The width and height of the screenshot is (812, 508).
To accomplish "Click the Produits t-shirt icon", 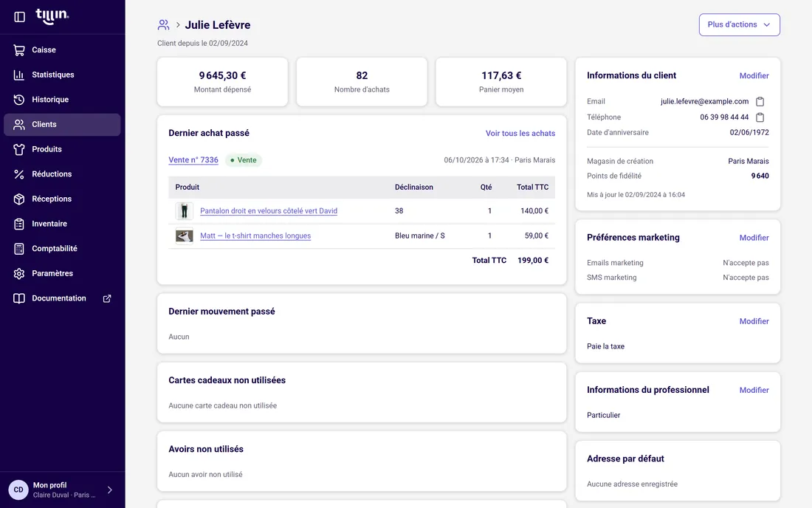I will (19, 149).
